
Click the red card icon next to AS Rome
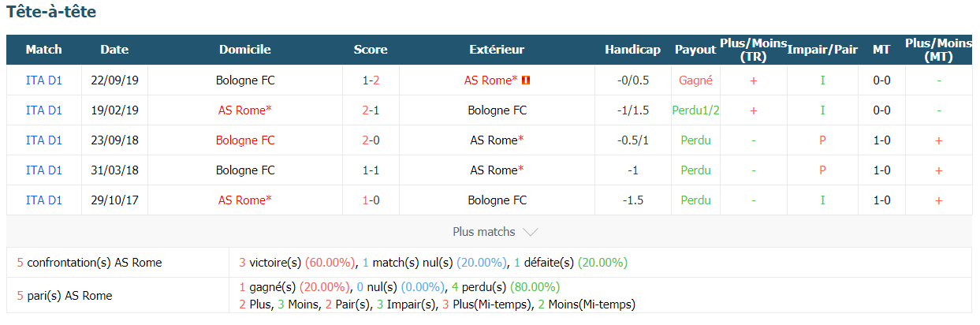pos(526,80)
